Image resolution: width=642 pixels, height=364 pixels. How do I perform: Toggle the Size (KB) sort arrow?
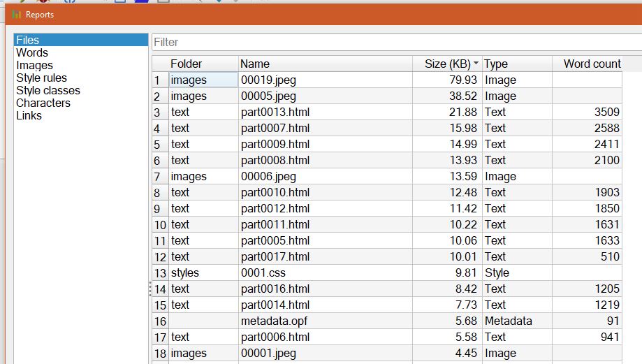click(476, 64)
